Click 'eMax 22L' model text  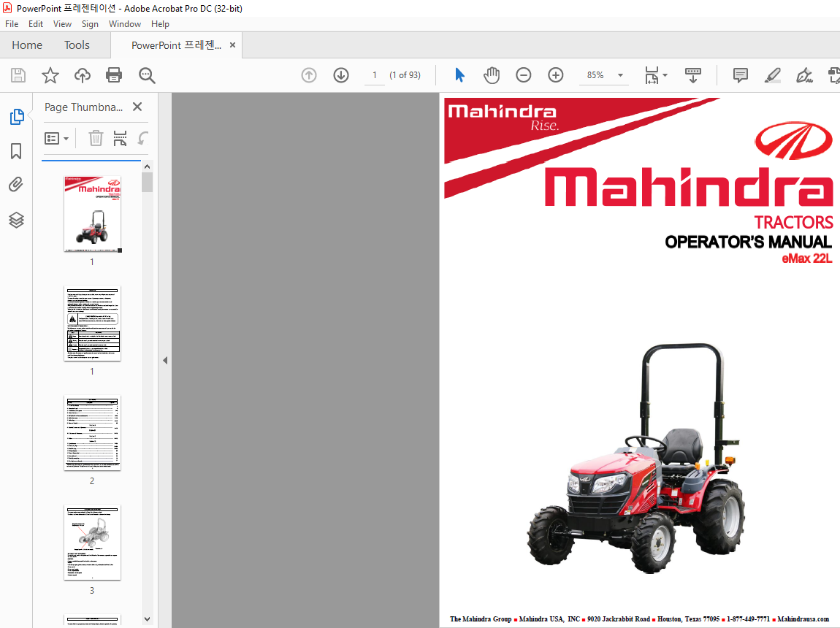[x=807, y=259]
